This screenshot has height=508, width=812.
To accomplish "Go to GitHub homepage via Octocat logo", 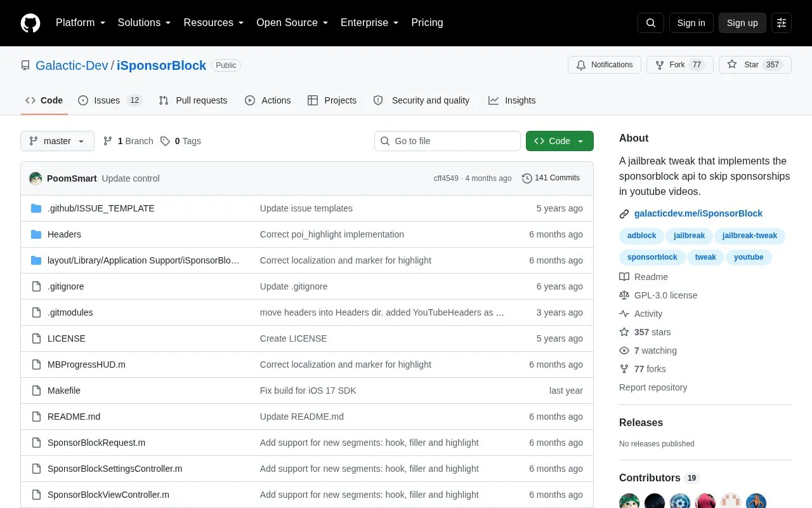I will click(x=30, y=23).
